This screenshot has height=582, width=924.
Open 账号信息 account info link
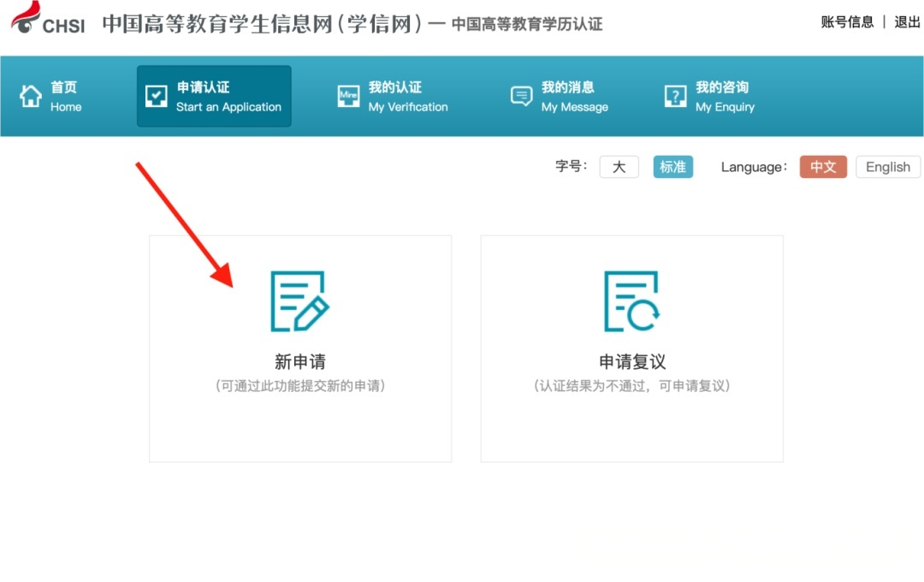[847, 22]
